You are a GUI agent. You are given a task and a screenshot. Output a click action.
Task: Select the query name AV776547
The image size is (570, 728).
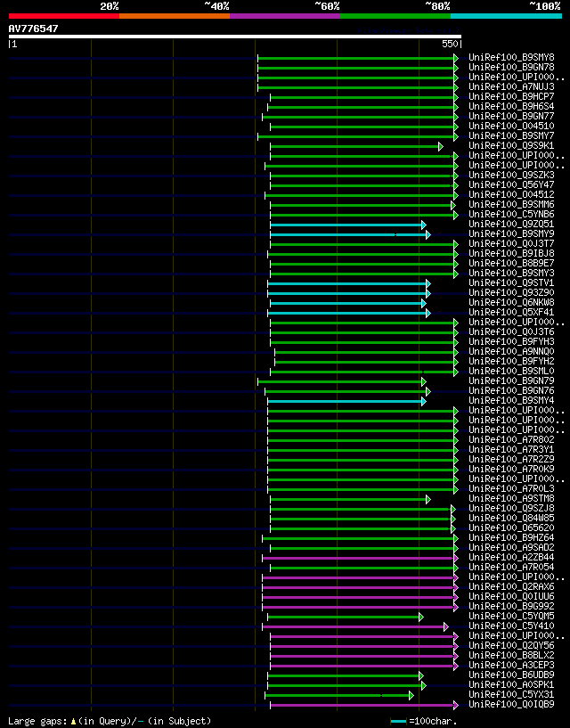[x=34, y=29]
